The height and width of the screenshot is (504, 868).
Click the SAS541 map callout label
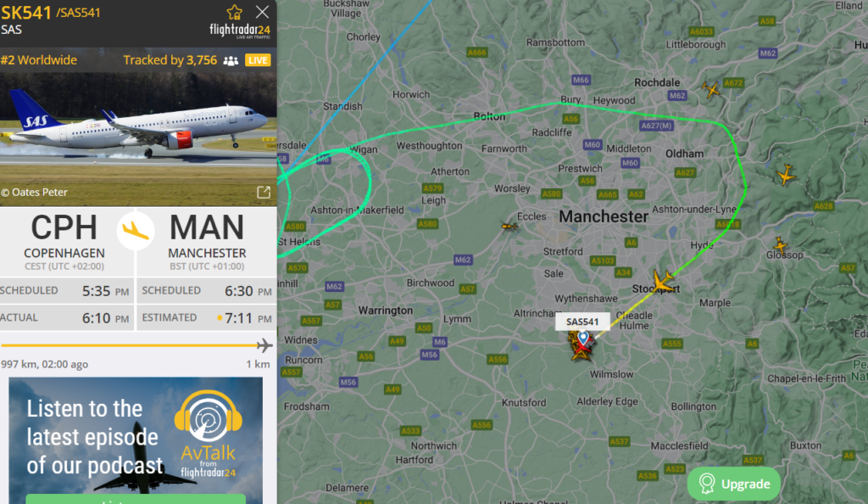[x=582, y=322]
